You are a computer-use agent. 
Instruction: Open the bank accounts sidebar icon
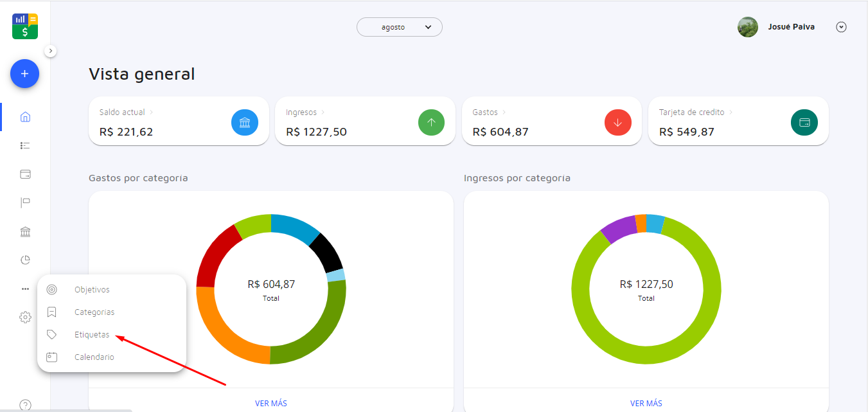pos(25,231)
